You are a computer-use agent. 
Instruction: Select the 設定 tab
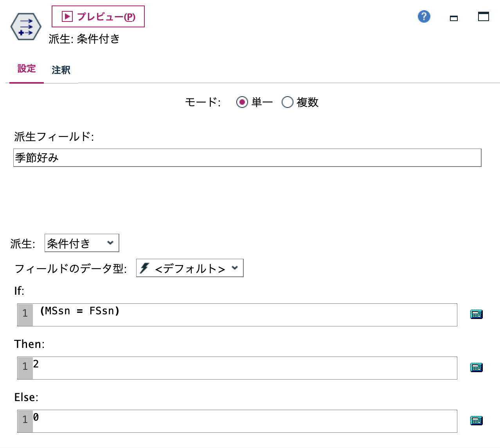(x=26, y=69)
